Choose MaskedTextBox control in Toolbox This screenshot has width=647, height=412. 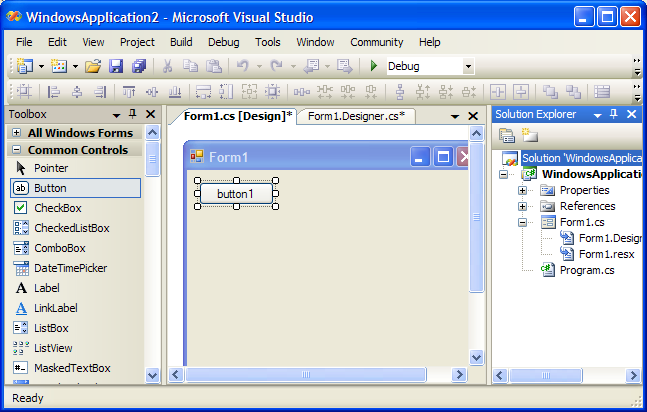[76, 368]
